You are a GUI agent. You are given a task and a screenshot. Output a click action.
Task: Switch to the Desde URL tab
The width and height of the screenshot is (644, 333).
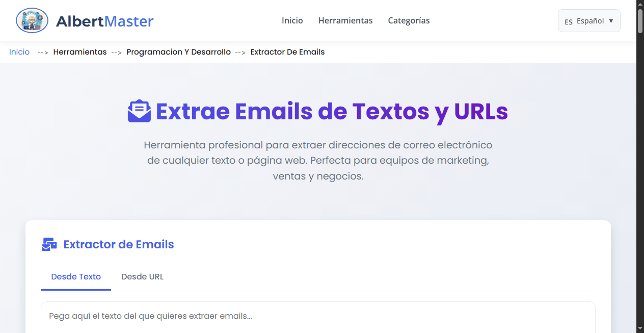point(142,276)
